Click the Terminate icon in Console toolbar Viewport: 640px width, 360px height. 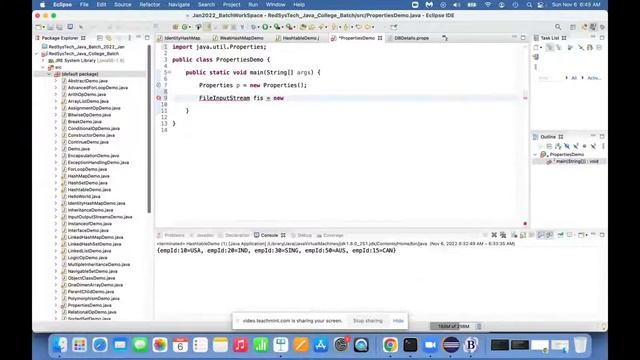tap(485, 235)
